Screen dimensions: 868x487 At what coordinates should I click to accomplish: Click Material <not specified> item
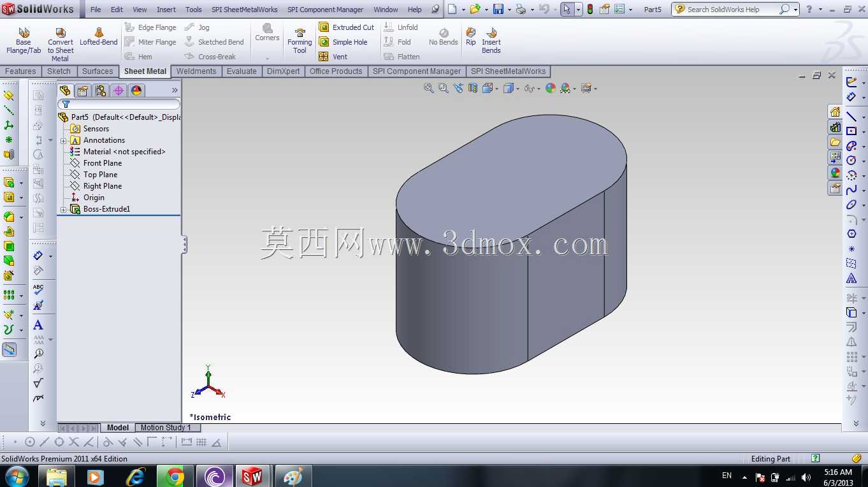pyautogui.click(x=118, y=152)
